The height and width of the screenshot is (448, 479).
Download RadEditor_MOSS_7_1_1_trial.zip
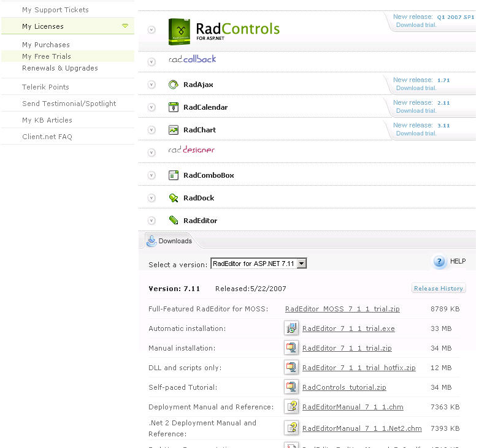click(x=342, y=309)
